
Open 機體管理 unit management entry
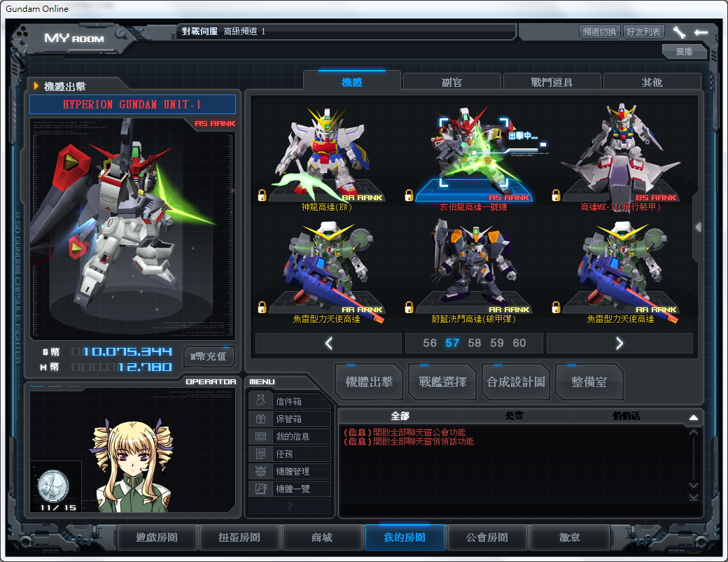pyautogui.click(x=289, y=472)
